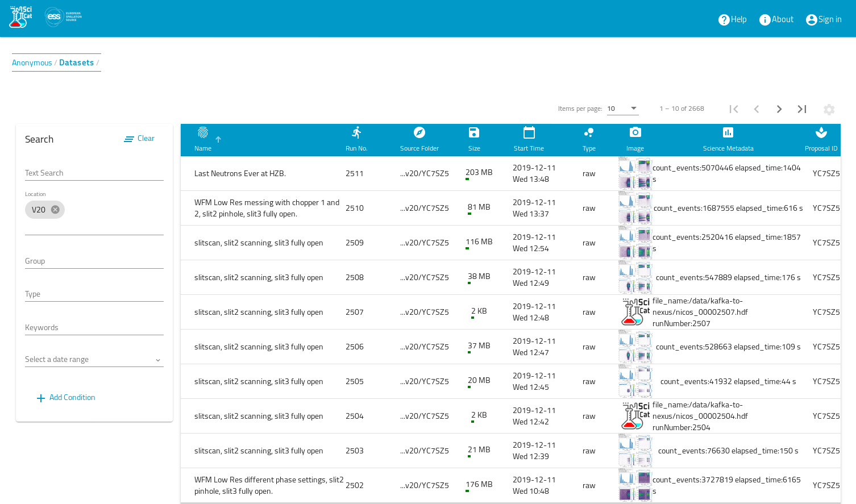
Task: Open table column settings gear
Action: coord(829,110)
